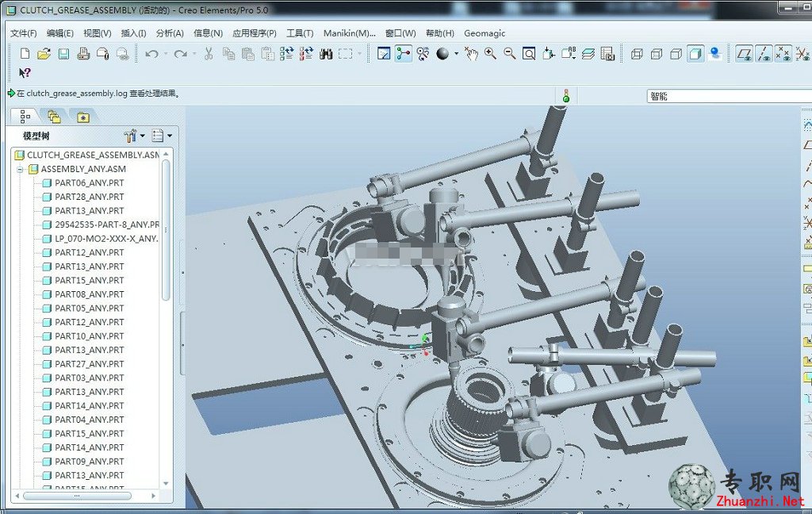Refit the model to the screen
Viewport: 812px width, 514px height.
click(529, 53)
